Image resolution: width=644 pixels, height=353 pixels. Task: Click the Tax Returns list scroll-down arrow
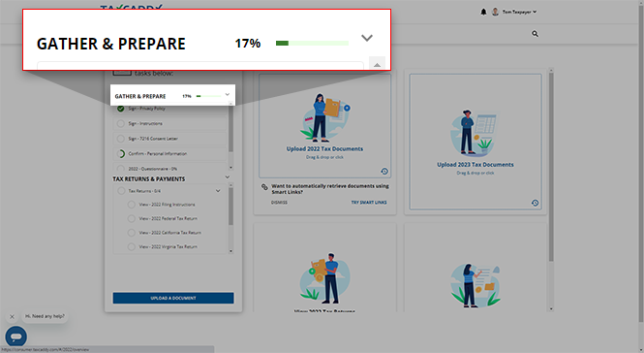coord(230,251)
